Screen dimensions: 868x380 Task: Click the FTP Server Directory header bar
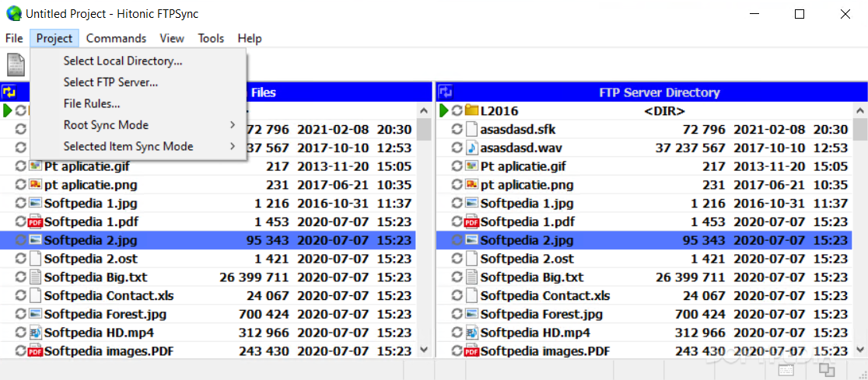click(x=652, y=92)
